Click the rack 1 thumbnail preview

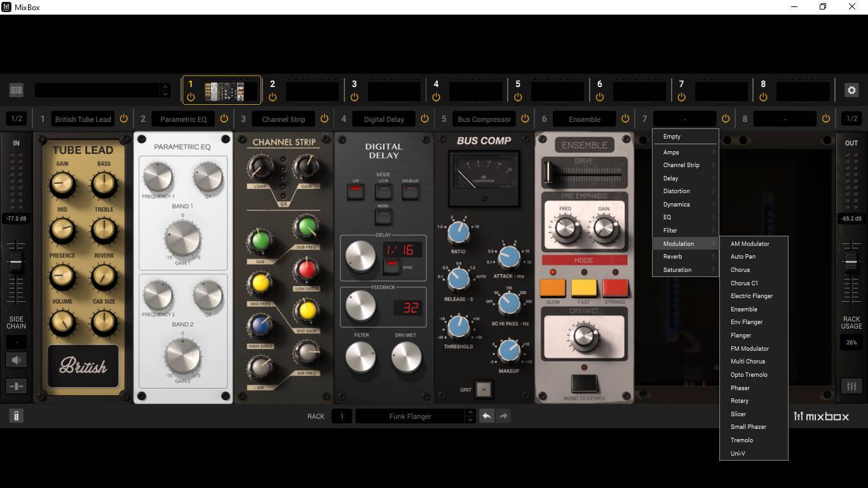224,91
